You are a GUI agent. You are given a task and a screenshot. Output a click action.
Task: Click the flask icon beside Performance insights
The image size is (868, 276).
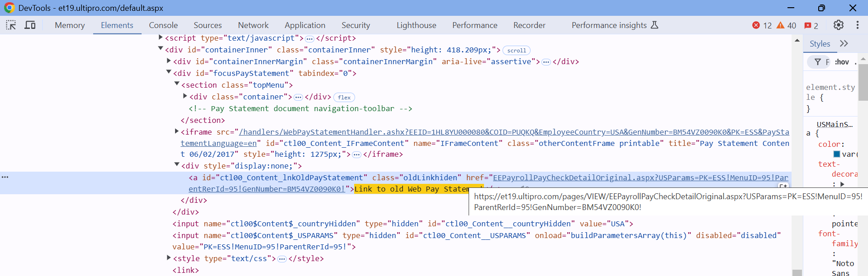(x=655, y=25)
